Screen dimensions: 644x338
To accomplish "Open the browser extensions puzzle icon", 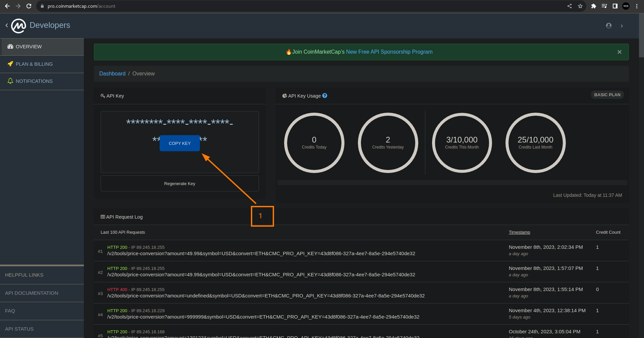I will [x=594, y=6].
